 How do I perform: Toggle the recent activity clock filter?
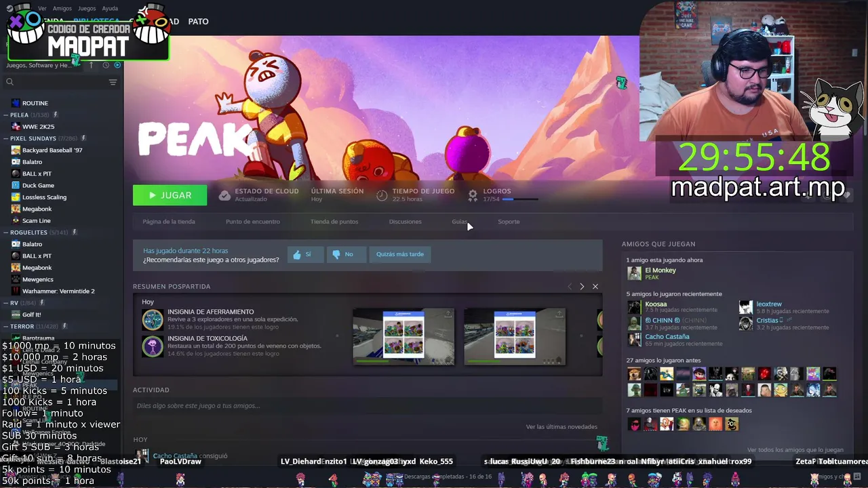click(x=106, y=65)
